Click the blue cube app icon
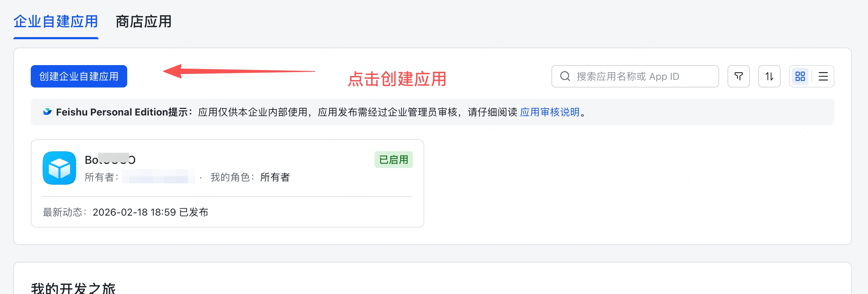This screenshot has width=868, height=294. pyautogui.click(x=59, y=168)
